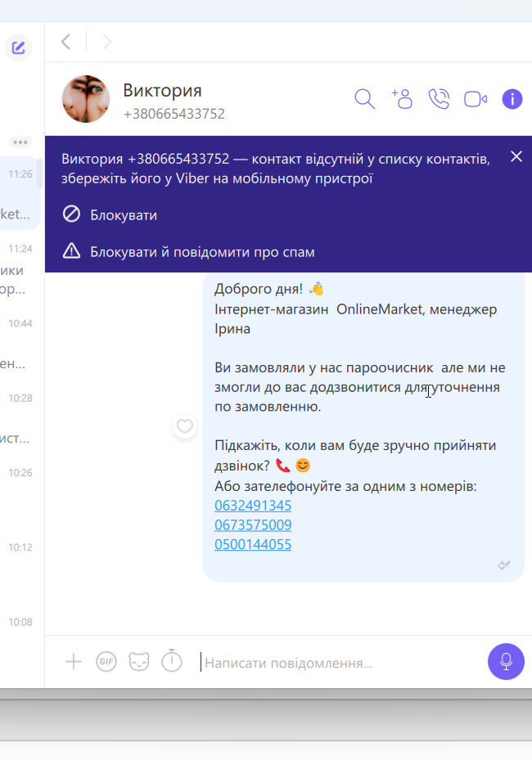Viewport: 532px width, 761px height.
Task: Open the chat from 11:24
Action: coord(20,268)
